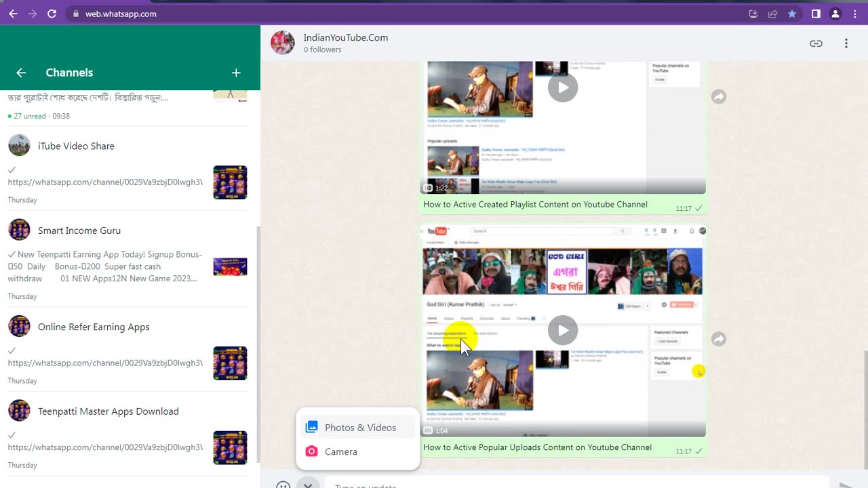Open the channel header three-dot menu

pos(846,43)
